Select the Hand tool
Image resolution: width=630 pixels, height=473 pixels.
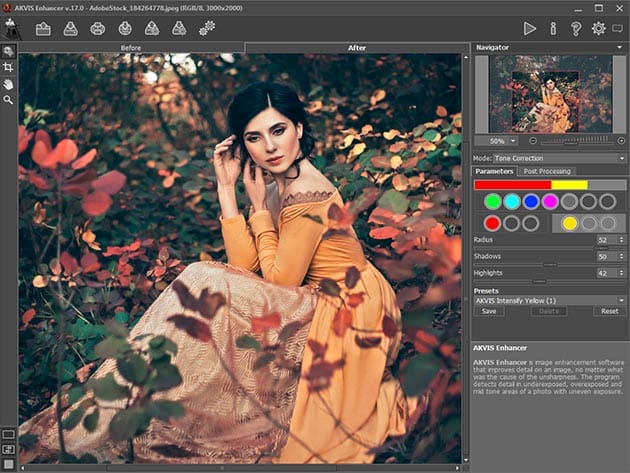click(x=8, y=83)
